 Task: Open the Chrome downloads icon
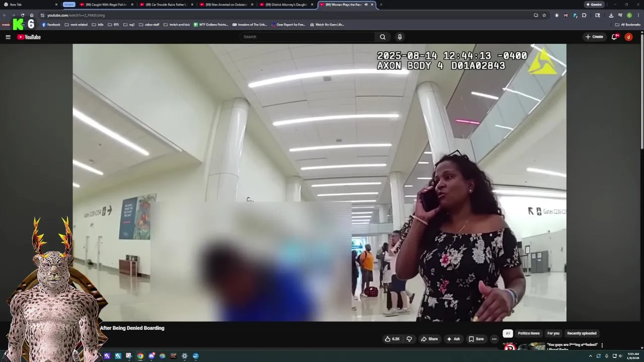[611, 15]
